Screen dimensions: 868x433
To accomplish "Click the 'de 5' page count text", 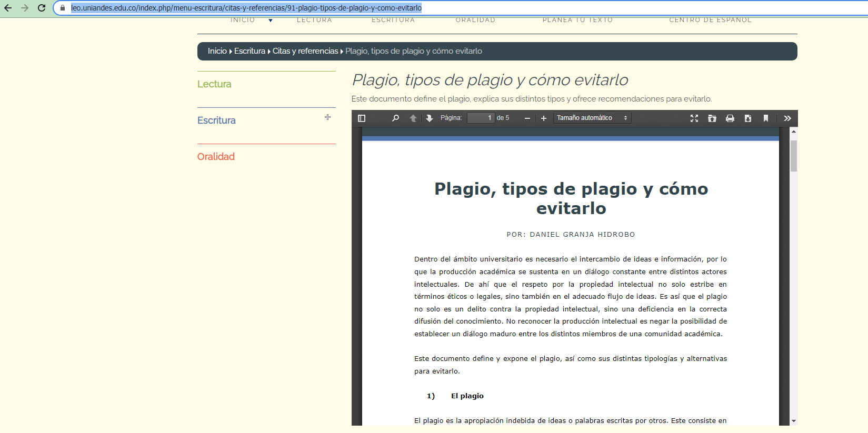I will coord(503,118).
